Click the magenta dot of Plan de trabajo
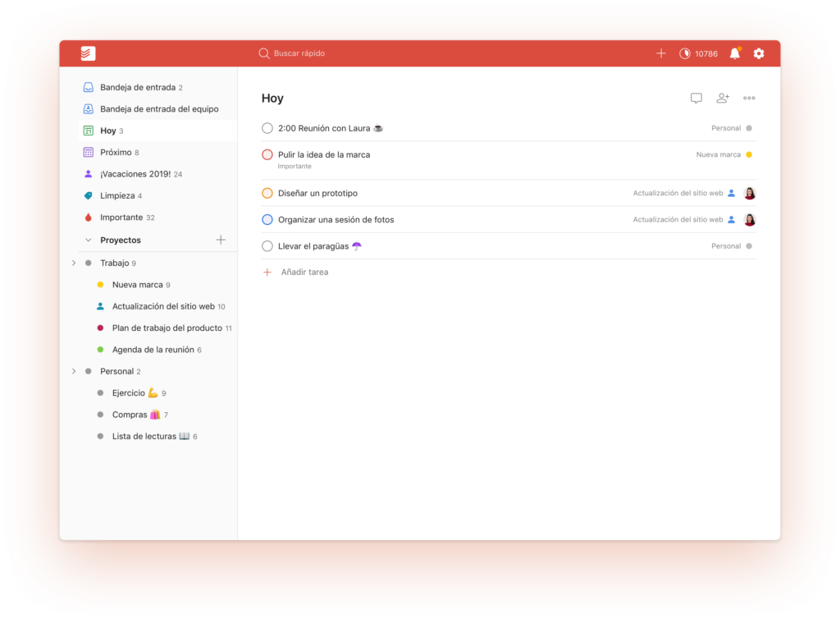Viewport: 840px width, 619px height. [x=100, y=328]
